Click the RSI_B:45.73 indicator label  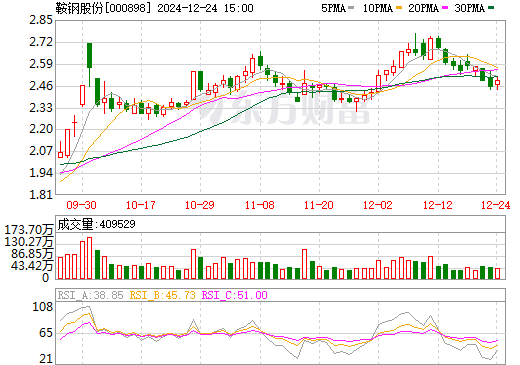[x=162, y=295]
